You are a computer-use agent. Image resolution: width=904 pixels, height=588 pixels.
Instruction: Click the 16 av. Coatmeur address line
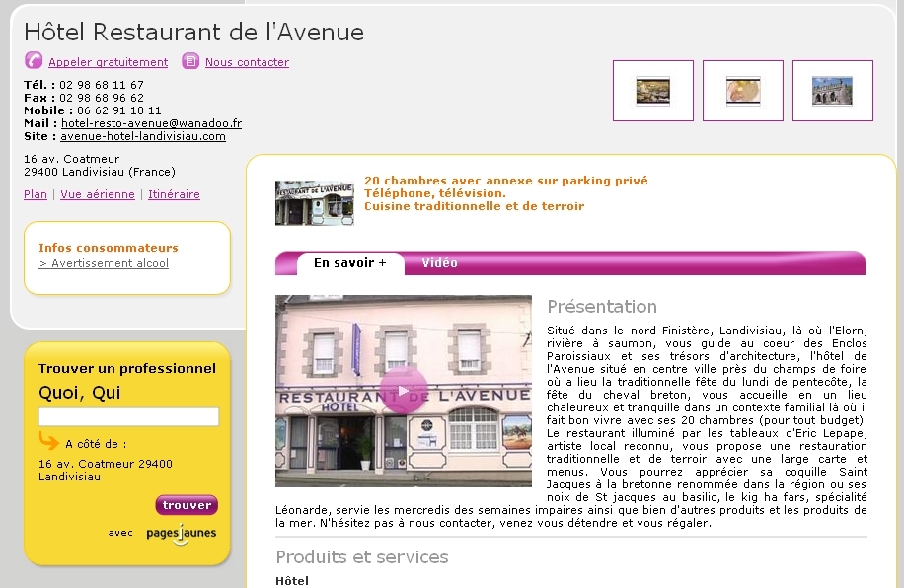click(71, 159)
